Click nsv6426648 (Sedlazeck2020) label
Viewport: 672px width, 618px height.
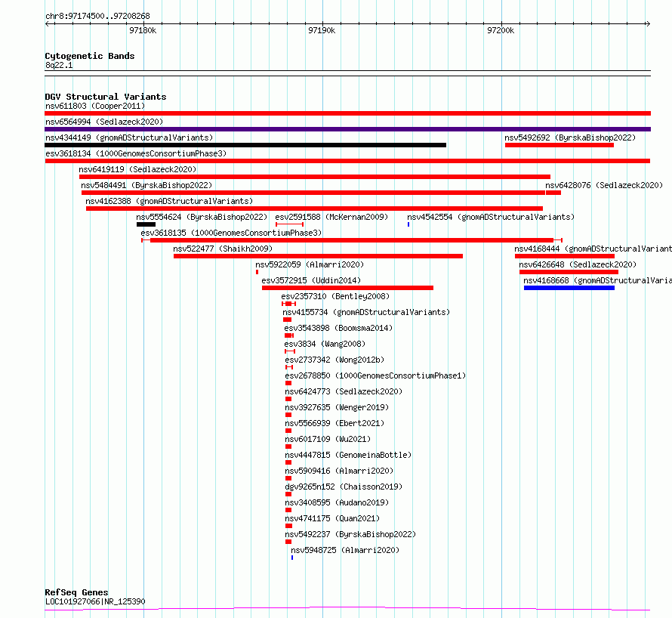pyautogui.click(x=578, y=264)
